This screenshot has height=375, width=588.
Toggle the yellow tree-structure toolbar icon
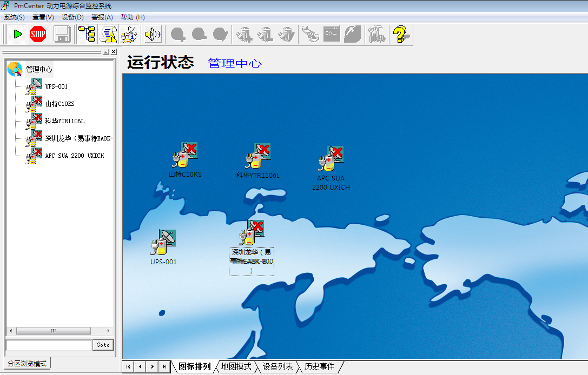pyautogui.click(x=87, y=35)
